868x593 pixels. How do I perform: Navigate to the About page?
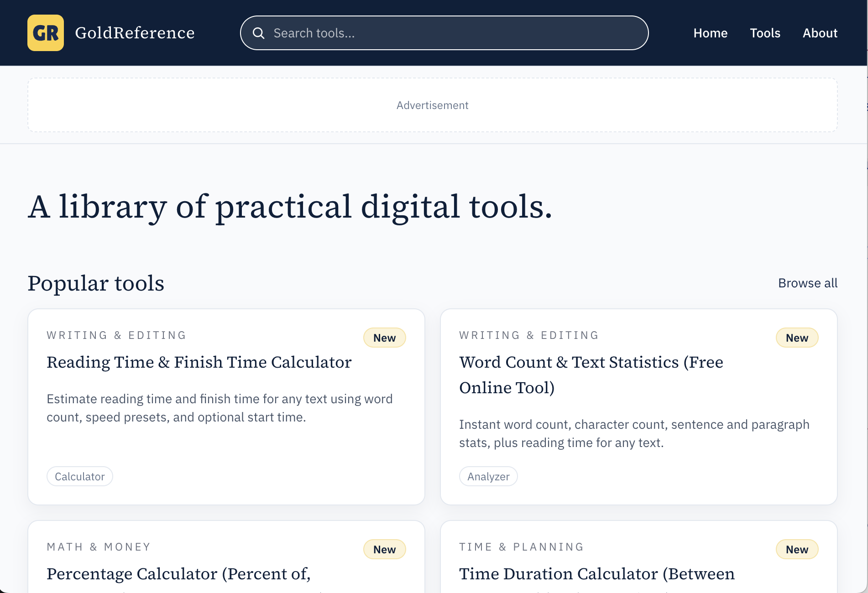coord(820,33)
